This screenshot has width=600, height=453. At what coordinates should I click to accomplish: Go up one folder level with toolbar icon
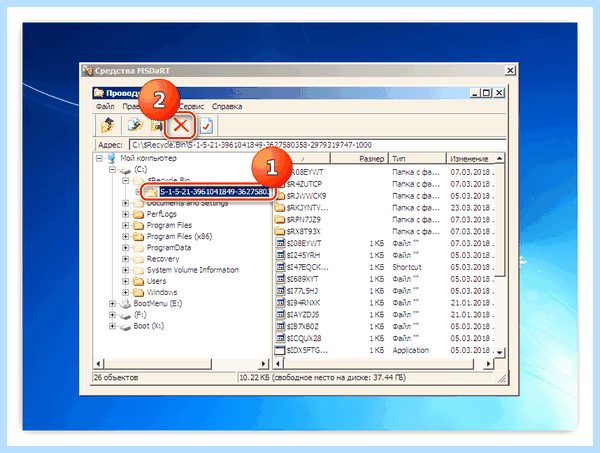pos(108,125)
